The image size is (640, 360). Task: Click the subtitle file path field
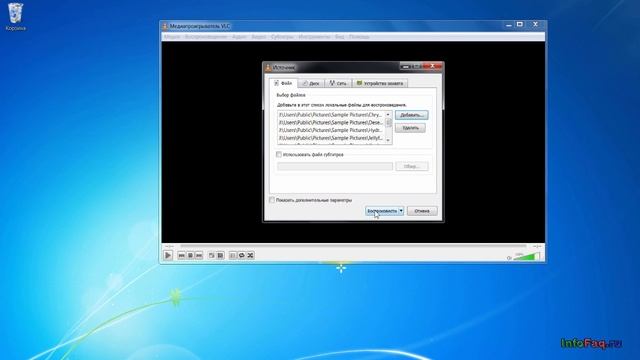coord(335,166)
